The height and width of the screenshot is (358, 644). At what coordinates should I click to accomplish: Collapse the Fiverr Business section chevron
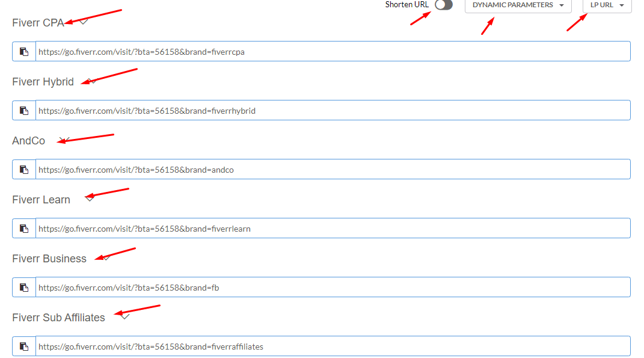point(106,258)
